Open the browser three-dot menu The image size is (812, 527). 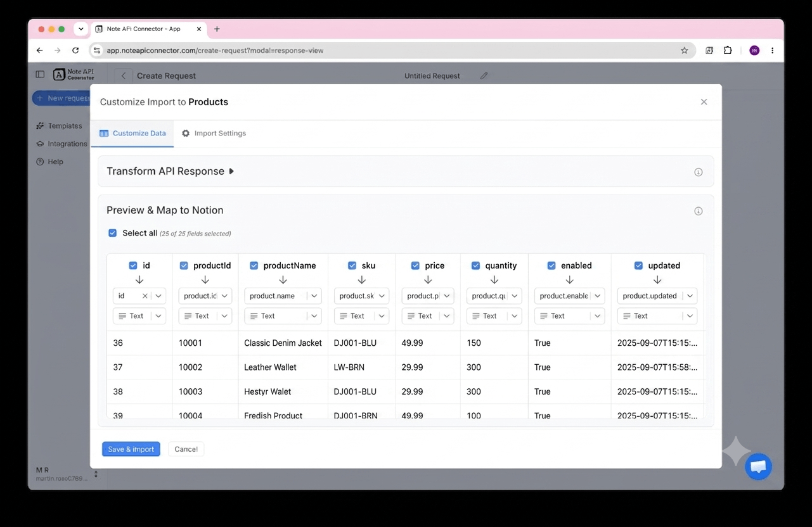772,51
